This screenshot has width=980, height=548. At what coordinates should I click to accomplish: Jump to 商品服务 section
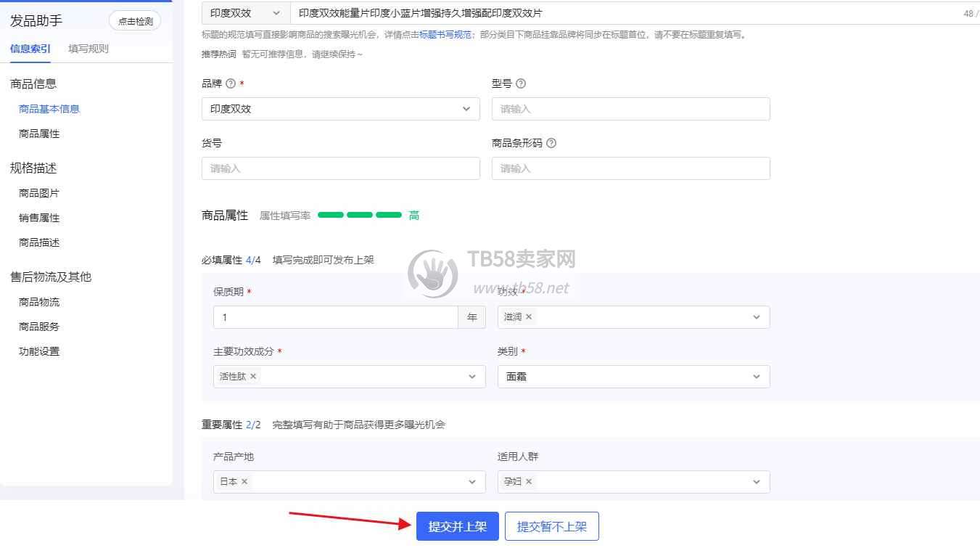pos(39,327)
